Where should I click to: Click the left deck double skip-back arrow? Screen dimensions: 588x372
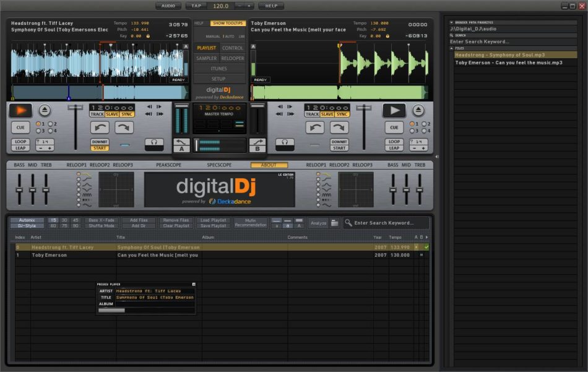coord(149,114)
